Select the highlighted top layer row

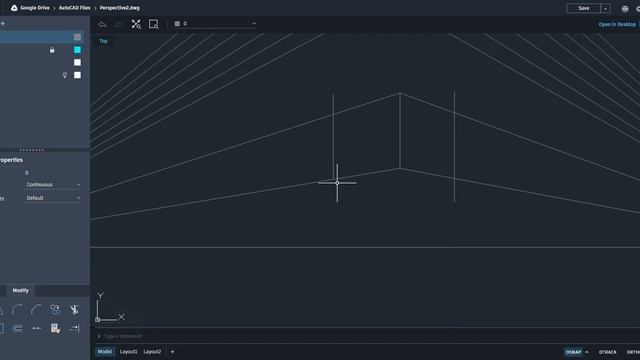42,37
